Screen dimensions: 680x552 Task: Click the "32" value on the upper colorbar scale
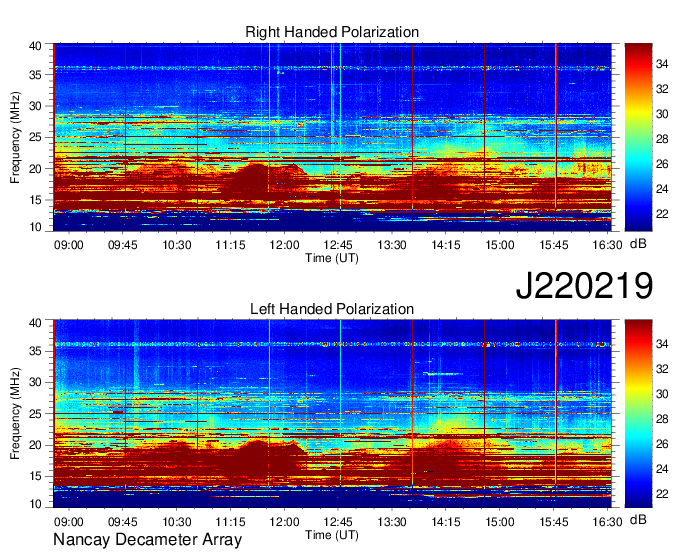click(662, 89)
